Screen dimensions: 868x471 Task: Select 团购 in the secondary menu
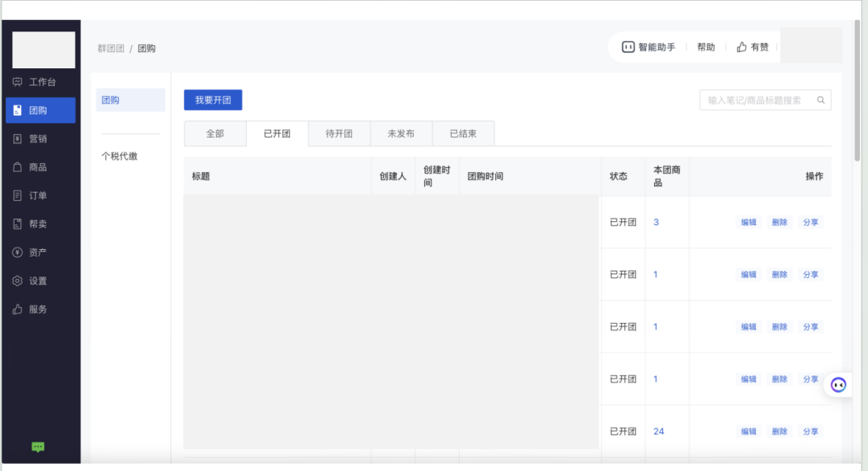pos(131,100)
